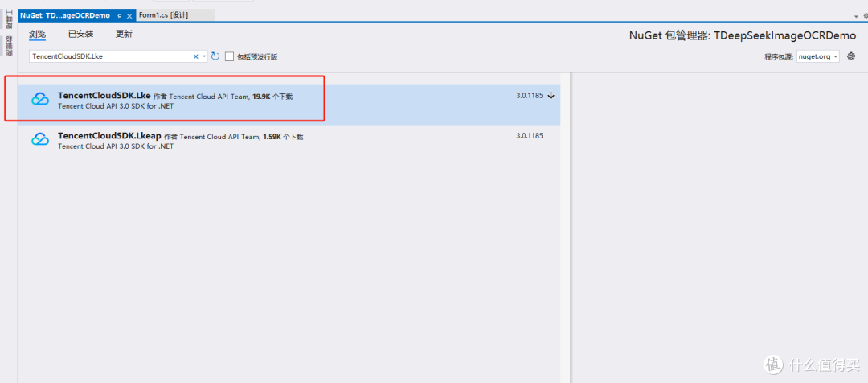Enable the 包括预发行版 checkbox
The image size is (868, 383).
(229, 56)
